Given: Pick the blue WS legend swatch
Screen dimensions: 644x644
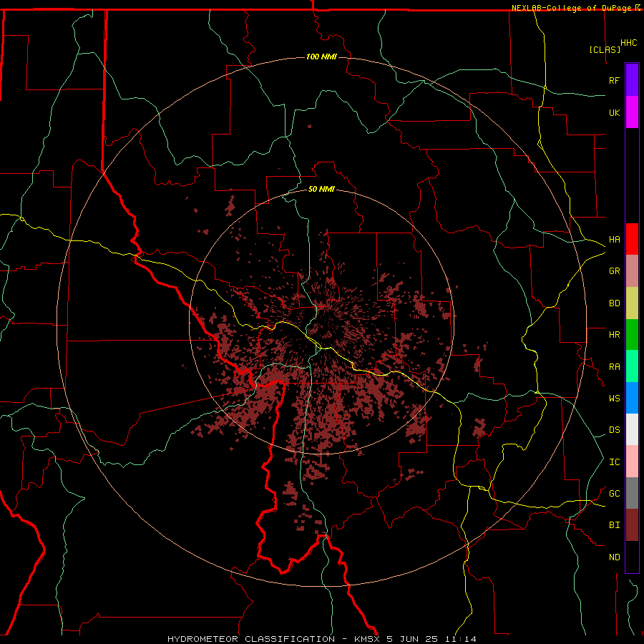Looking at the screenshot, I should tap(632, 398).
